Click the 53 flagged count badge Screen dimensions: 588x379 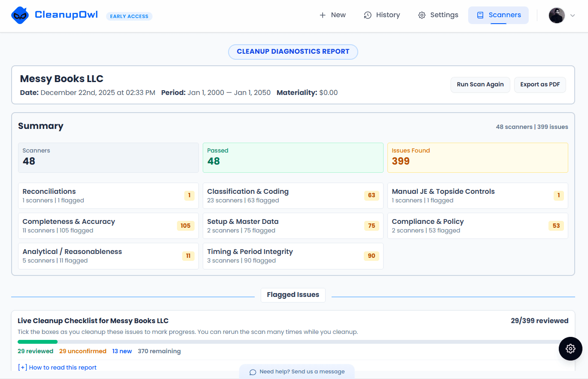[556, 226]
